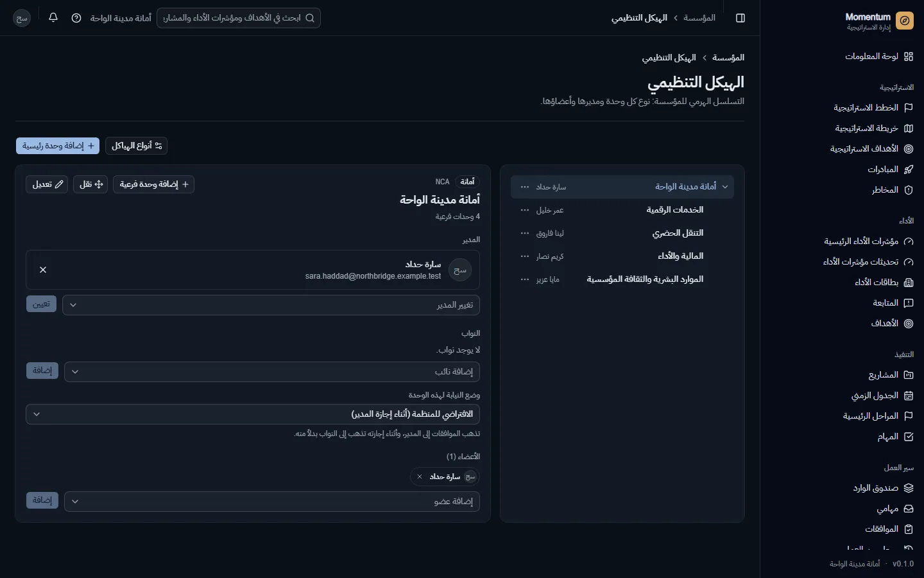Open the وضع النيابة لهذه الوحدة dropdown
The width and height of the screenshot is (924, 578).
(x=253, y=414)
